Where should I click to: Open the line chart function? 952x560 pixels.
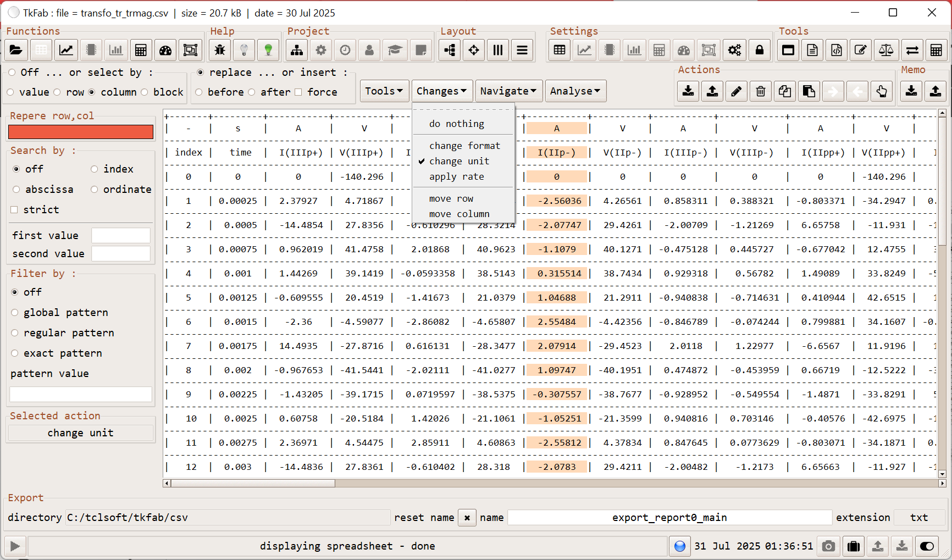[x=66, y=51]
